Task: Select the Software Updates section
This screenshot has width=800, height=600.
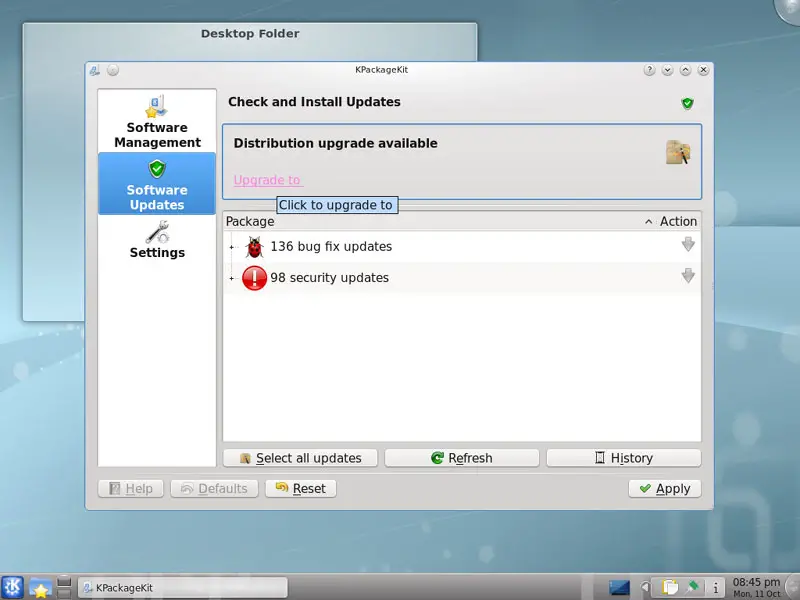Action: coord(157,184)
